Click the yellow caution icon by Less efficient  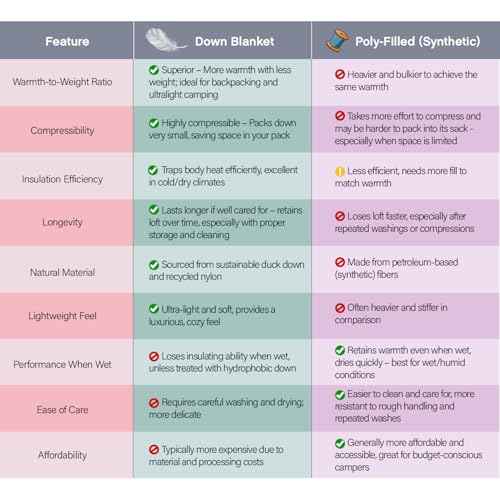(x=340, y=171)
